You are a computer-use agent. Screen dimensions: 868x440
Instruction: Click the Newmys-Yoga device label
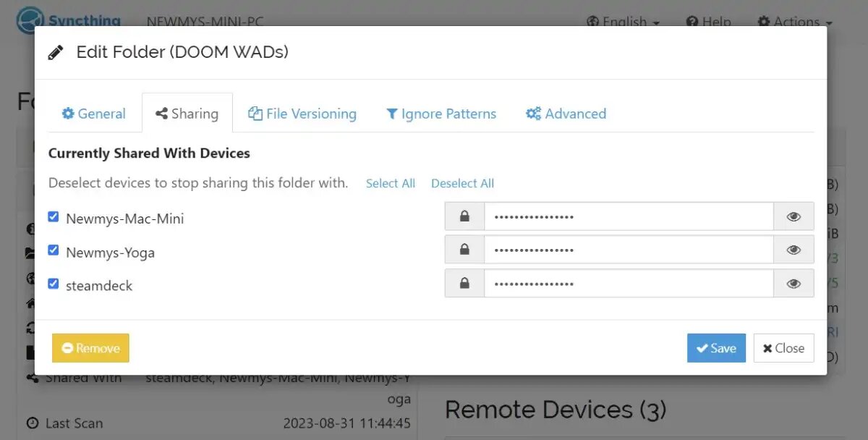coord(110,253)
